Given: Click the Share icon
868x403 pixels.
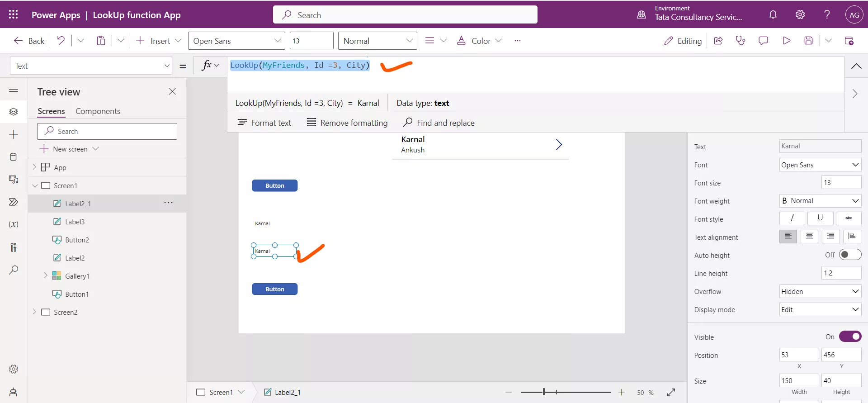Looking at the screenshot, I should click(718, 41).
